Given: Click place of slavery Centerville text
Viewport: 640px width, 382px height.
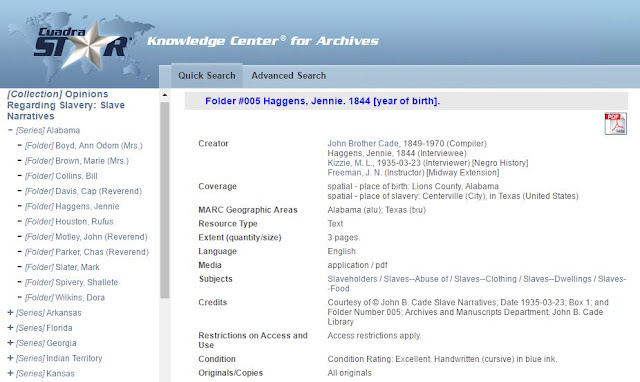Looking at the screenshot, I should click(x=453, y=196).
